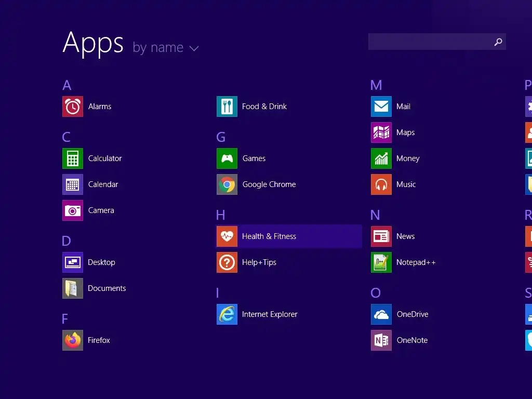Screen dimensions: 532x399
Task: Click the 'OneDrive' label text
Action: click(413, 314)
